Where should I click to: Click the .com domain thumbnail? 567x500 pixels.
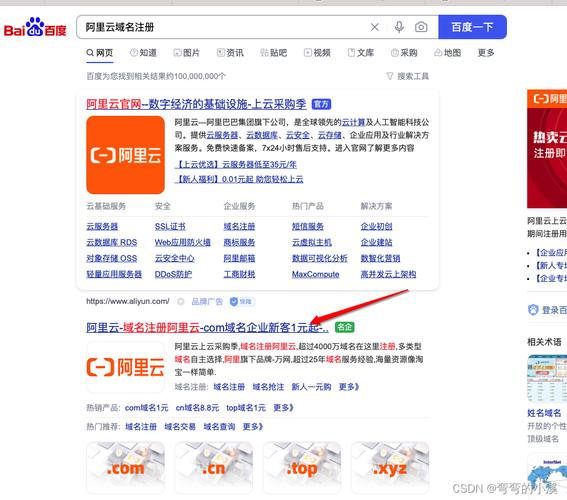coord(125,467)
